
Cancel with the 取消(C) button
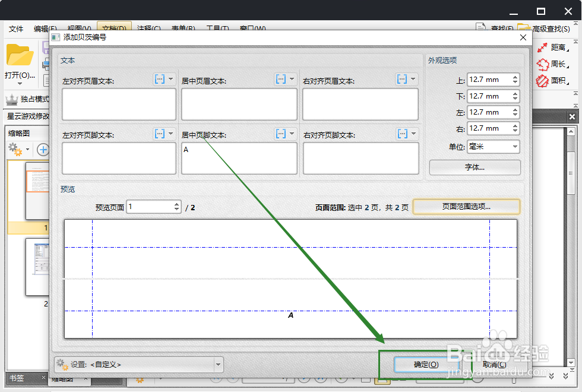pos(494,365)
